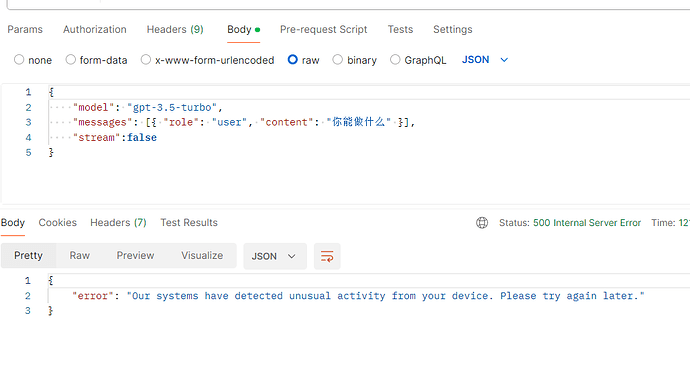Toggle the wrap lines icon
Viewport: 690px width, 380px height.
click(x=327, y=256)
